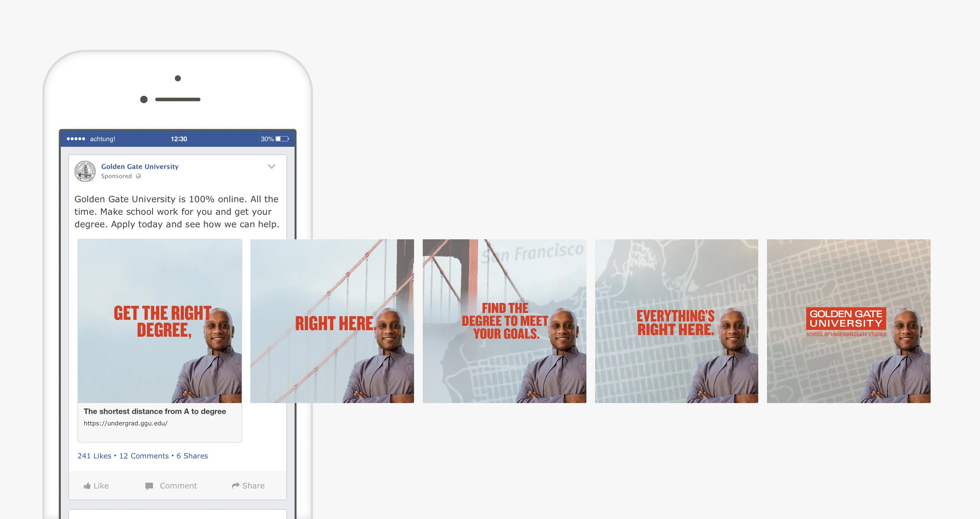Tap the 12:30 clock in status bar
Screen dimensions: 980x519
(179, 139)
